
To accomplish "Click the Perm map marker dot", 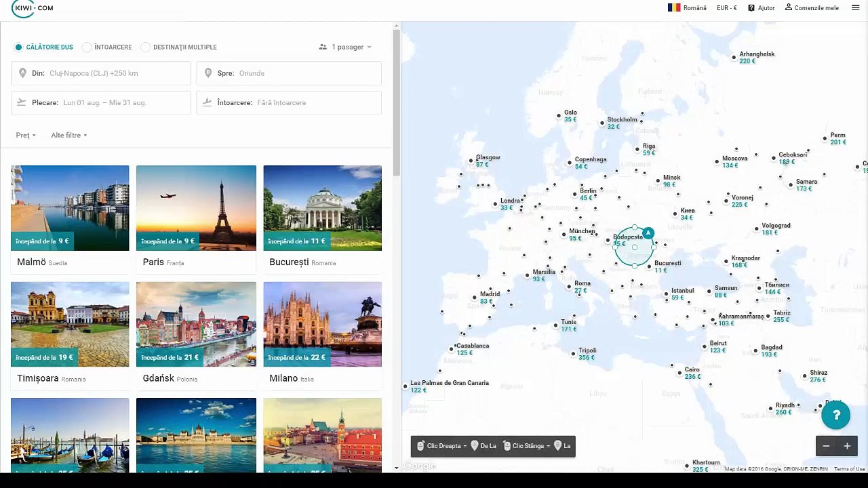I will click(x=825, y=139).
